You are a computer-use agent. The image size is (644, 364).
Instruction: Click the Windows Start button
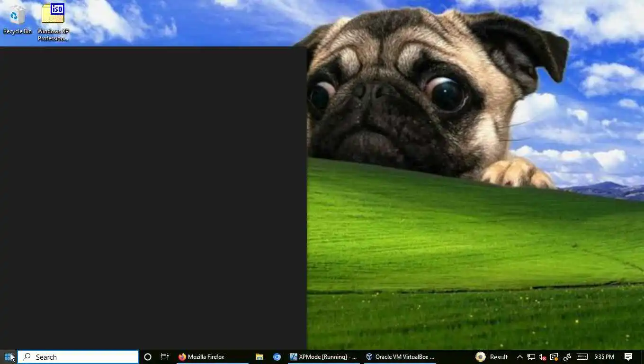(9, 357)
